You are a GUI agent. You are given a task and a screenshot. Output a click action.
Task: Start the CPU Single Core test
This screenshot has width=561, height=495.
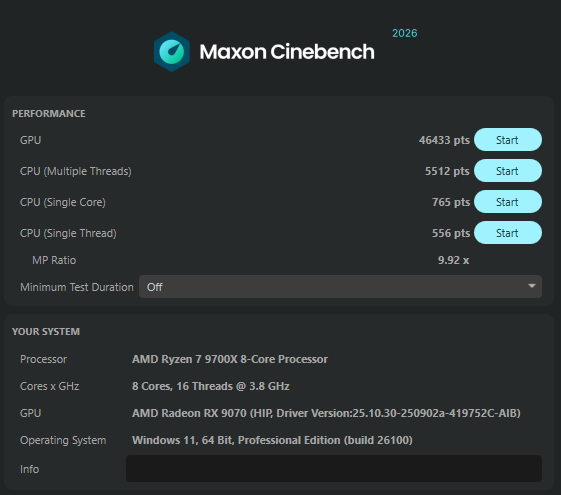click(507, 202)
